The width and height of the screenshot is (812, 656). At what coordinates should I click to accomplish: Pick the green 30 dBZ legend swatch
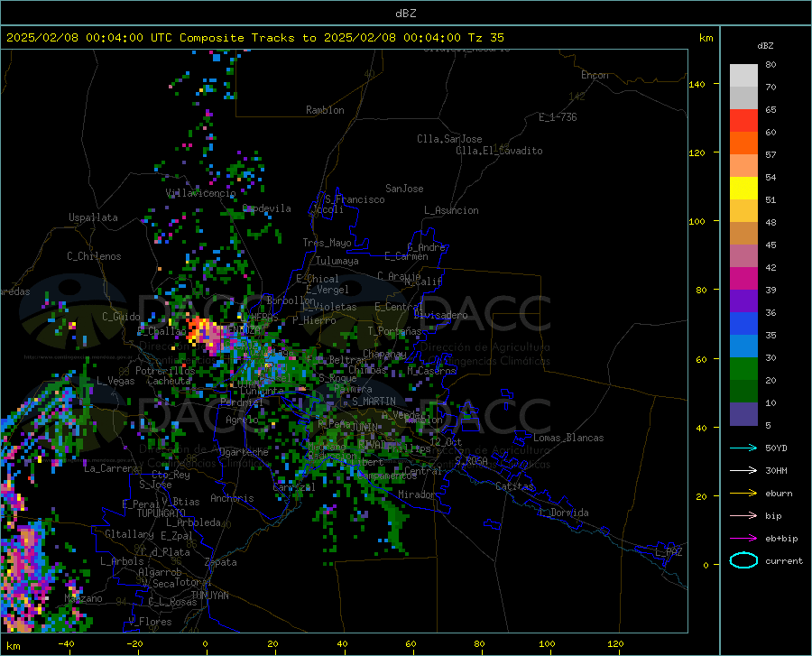743,369
